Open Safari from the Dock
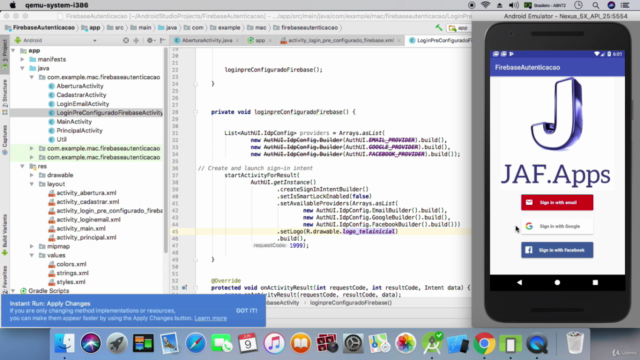The width and height of the screenshot is (640, 360). (x=196, y=343)
